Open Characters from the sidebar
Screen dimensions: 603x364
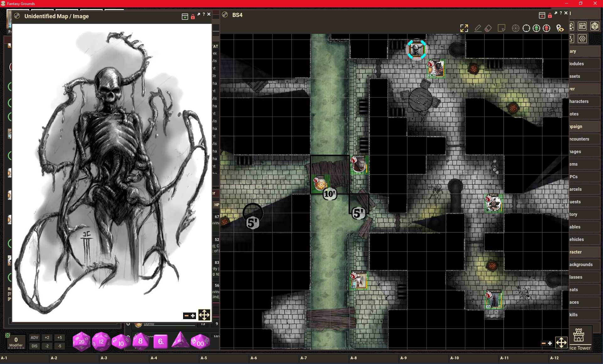[585, 101]
